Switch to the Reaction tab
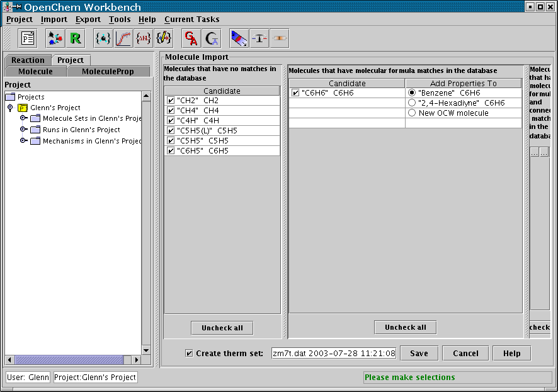Image resolution: width=558 pixels, height=392 pixels. click(x=28, y=60)
